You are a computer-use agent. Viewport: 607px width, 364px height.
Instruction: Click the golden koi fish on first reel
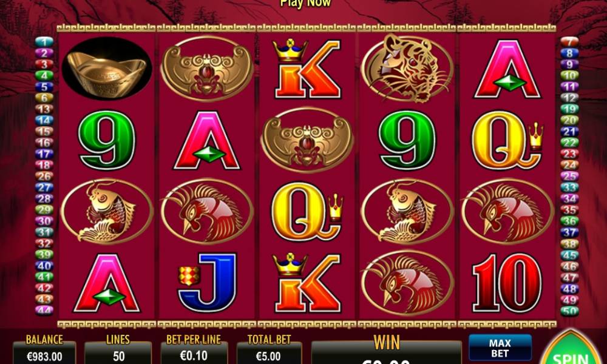coord(107,211)
